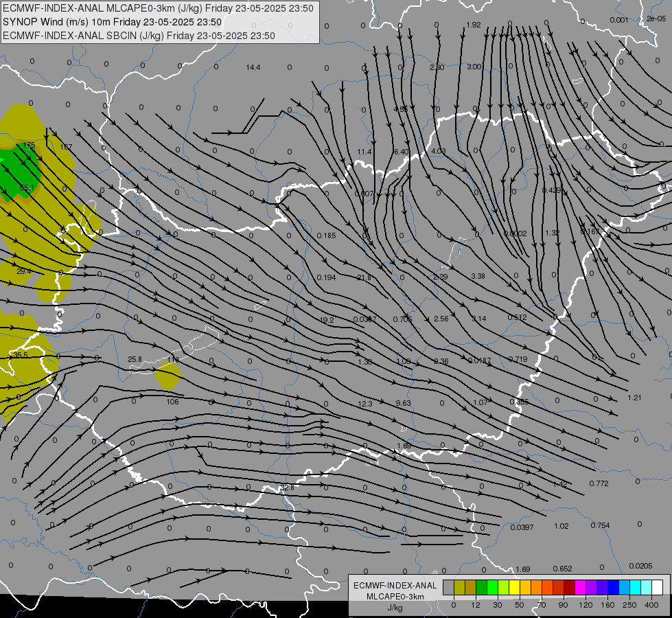Click the map value '19.2'
Screen dimensions: 672x618
[327, 320]
